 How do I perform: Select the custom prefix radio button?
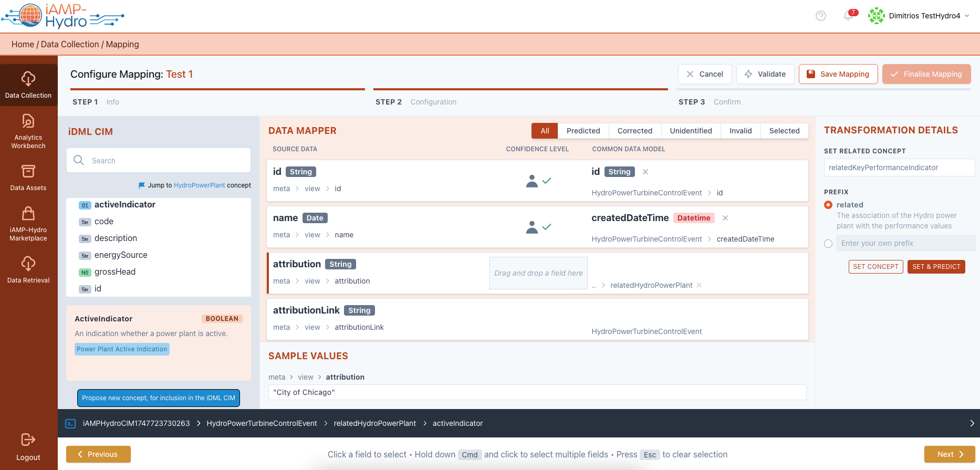[828, 244]
